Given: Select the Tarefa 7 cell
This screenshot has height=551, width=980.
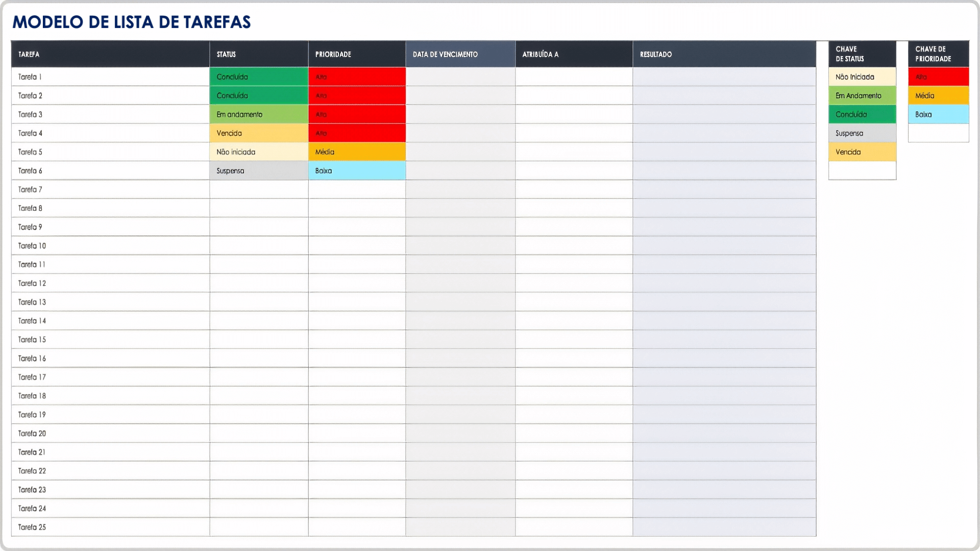Looking at the screenshot, I should [x=110, y=189].
